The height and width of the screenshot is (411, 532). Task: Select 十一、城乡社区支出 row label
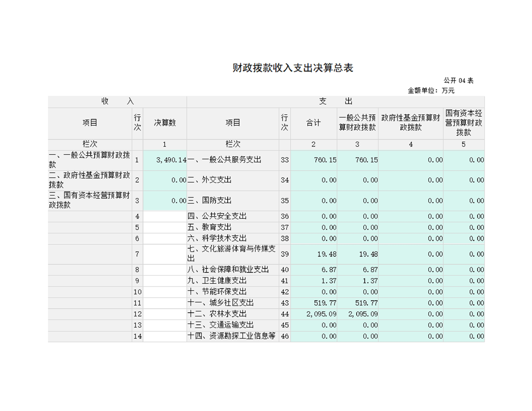pyautogui.click(x=221, y=303)
